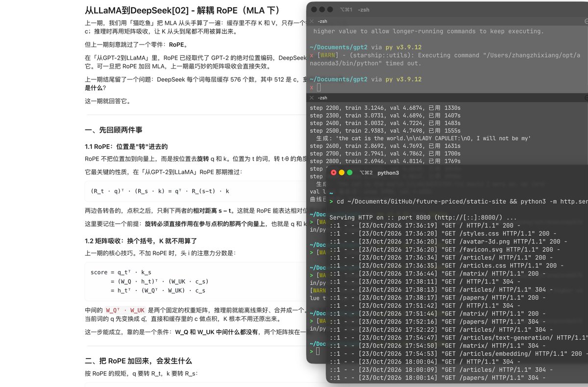
Task: Click the 'step 2300, train 3.0731' log line
Action: [385, 116]
